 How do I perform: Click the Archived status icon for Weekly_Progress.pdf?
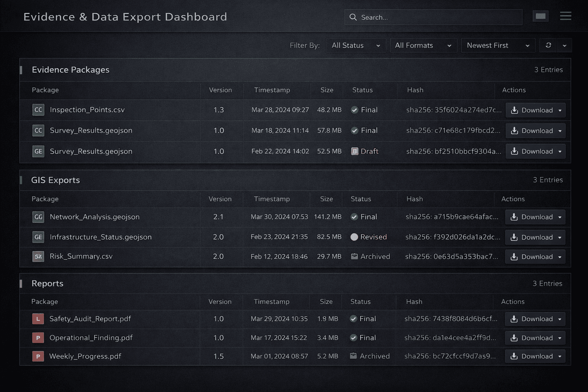[x=353, y=356]
